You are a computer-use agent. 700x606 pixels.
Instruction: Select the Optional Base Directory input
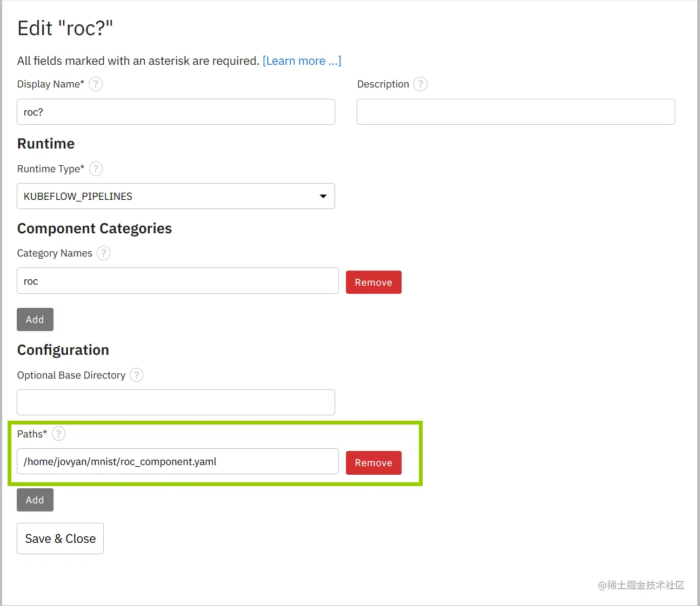coord(176,402)
